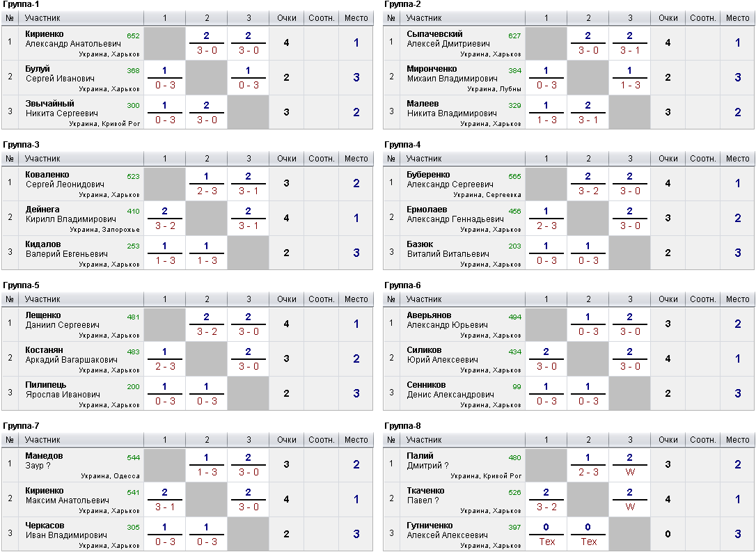Click rating 652 next to Кириенко
Image resolution: width=756 pixels, height=552 pixels.
(133, 36)
